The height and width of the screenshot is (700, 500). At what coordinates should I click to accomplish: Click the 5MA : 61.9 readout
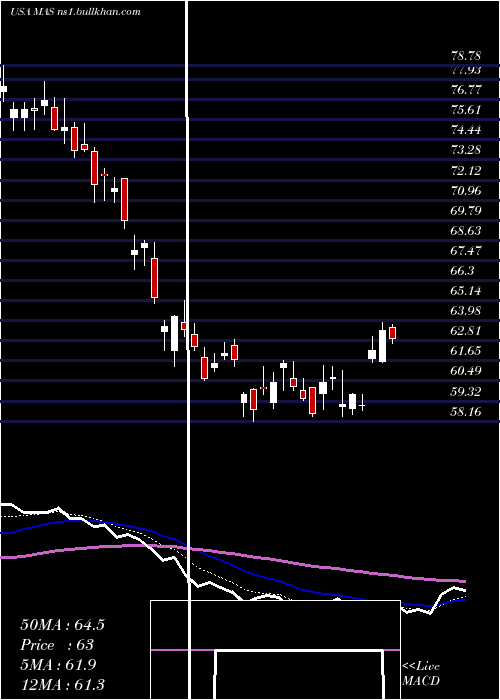58,665
